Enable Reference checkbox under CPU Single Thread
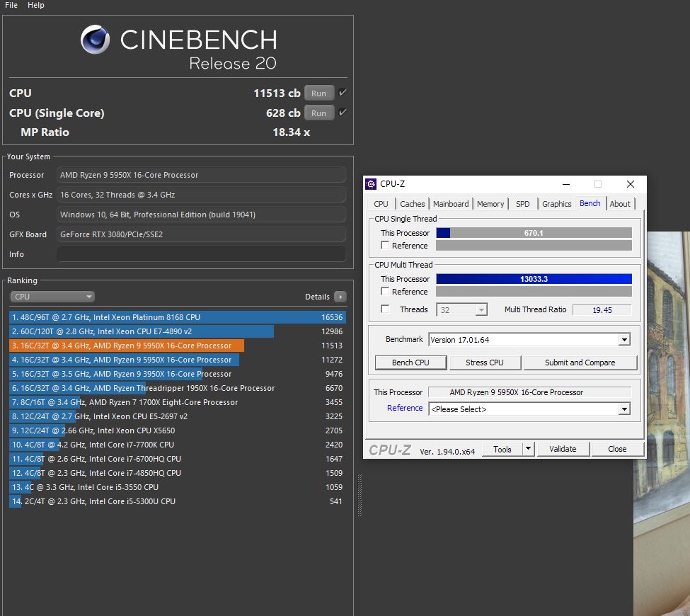This screenshot has height=616, width=690. pyautogui.click(x=385, y=245)
